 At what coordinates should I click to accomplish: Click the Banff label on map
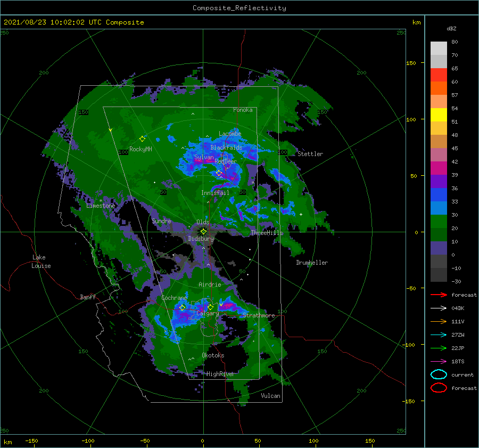88,297
